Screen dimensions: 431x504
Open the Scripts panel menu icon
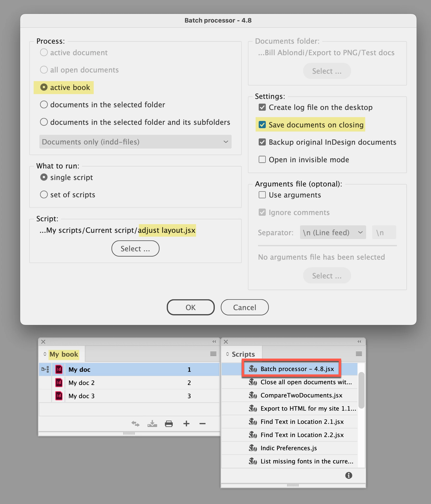(x=359, y=354)
